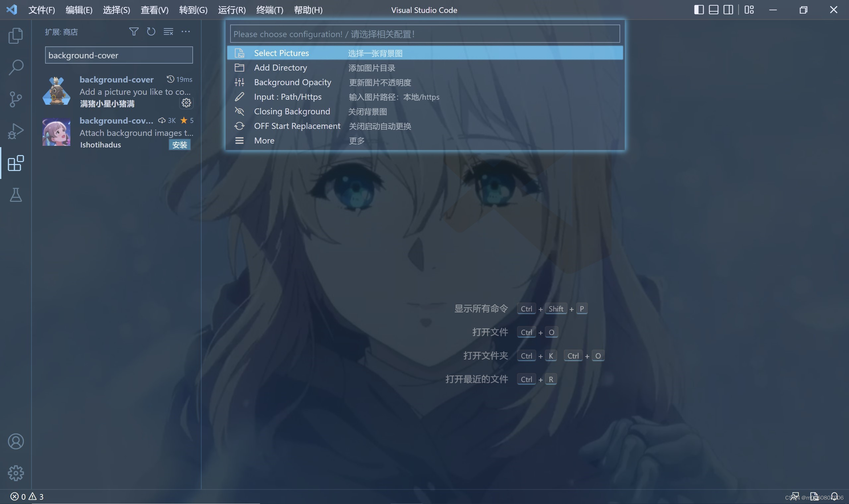This screenshot has height=504, width=849.
Task: Choose Select Pictures from the list
Action: (x=282, y=53)
